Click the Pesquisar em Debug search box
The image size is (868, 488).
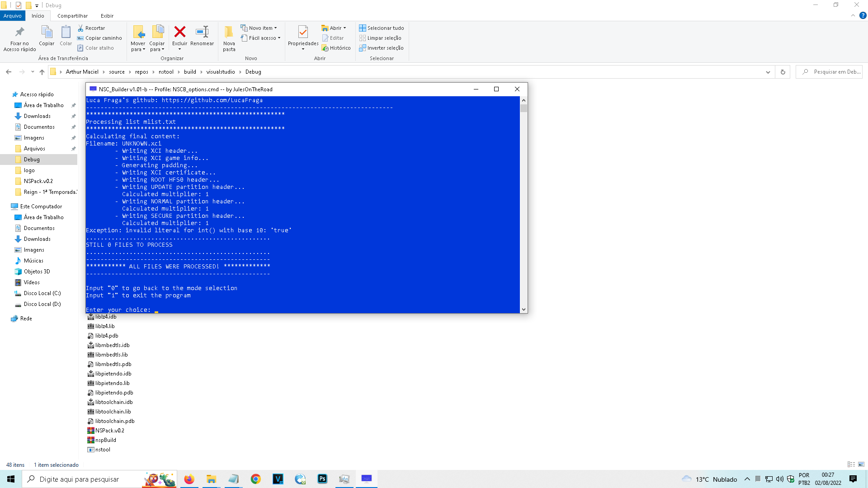(829, 72)
